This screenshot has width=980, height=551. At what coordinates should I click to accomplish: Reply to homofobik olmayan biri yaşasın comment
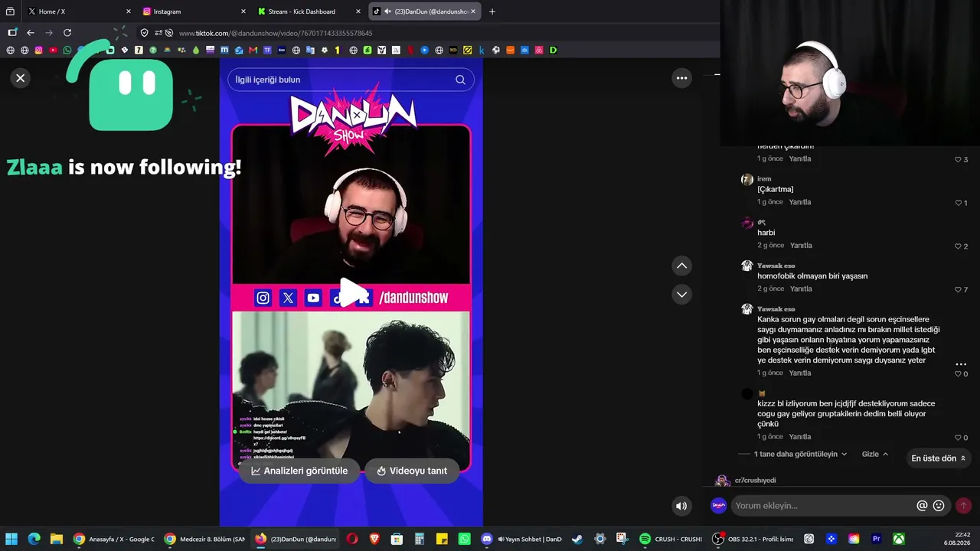801,289
